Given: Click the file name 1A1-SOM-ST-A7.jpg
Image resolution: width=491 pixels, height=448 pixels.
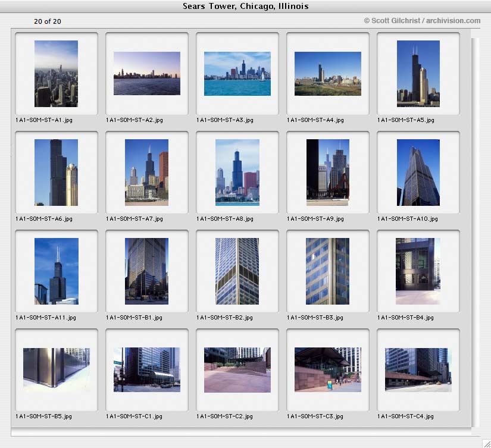Looking at the screenshot, I should coord(135,219).
